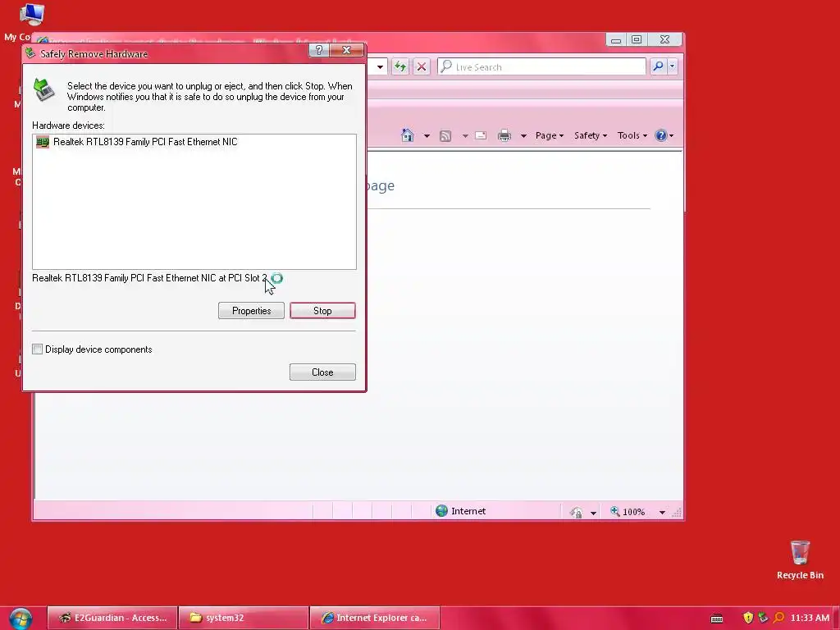The height and width of the screenshot is (630, 840).
Task: Click the Protected Mode lock status icon
Action: (577, 513)
